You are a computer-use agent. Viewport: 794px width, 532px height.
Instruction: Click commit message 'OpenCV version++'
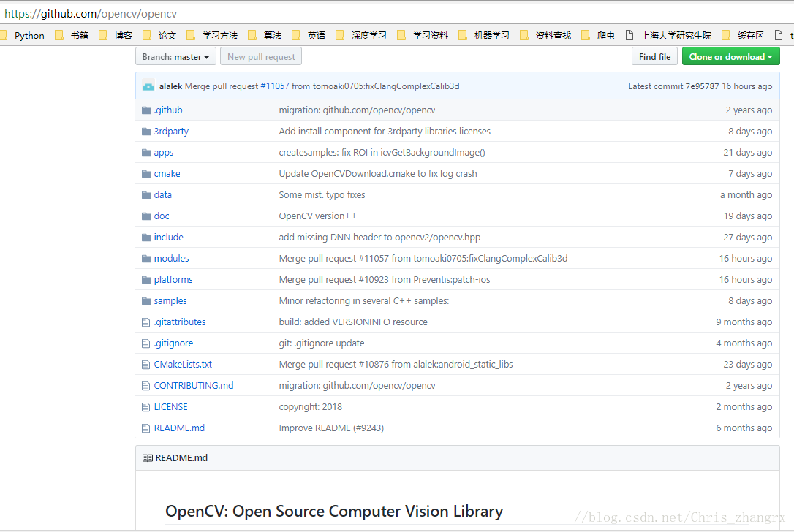(x=317, y=216)
